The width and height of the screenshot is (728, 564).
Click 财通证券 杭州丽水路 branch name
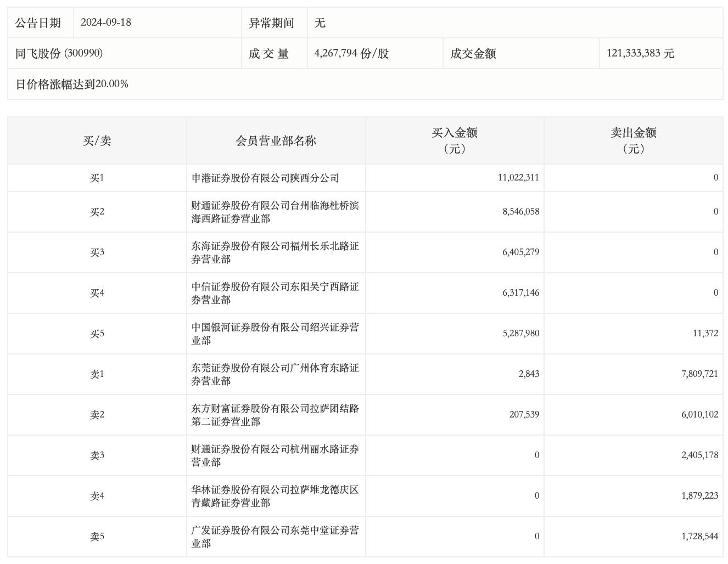point(275,455)
